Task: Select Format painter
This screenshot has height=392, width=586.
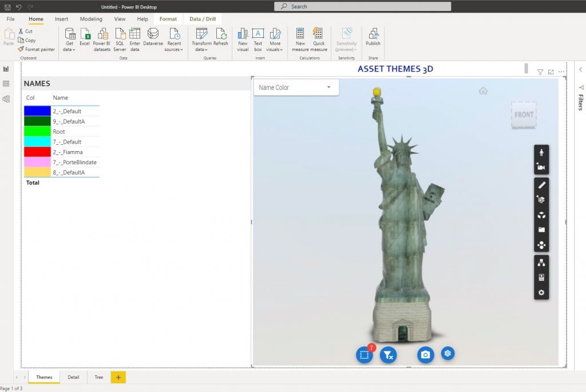Action: [36, 49]
